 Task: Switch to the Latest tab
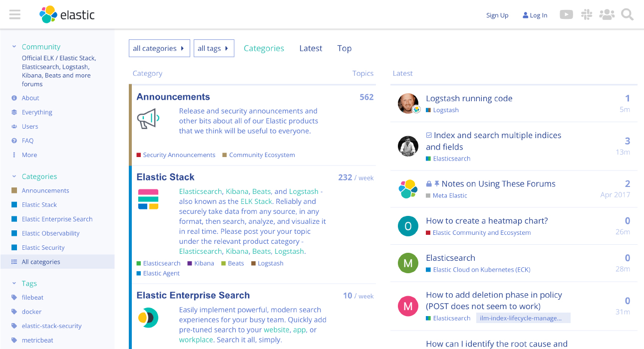[311, 48]
